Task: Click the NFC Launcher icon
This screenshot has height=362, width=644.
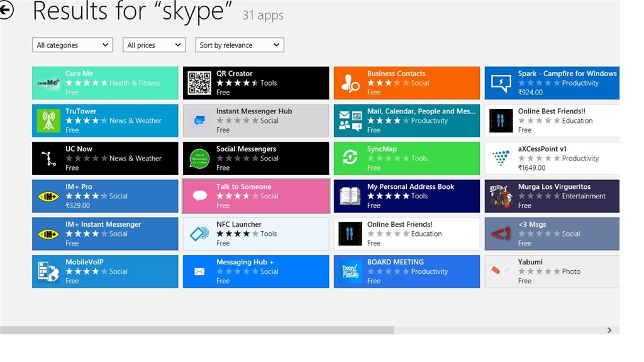Action: click(199, 234)
